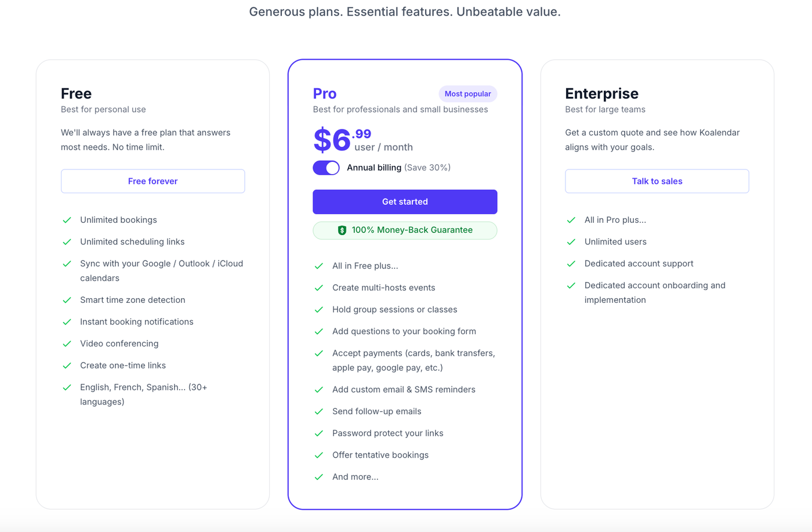
Task: Click the And more... feature text
Action: [355, 477]
